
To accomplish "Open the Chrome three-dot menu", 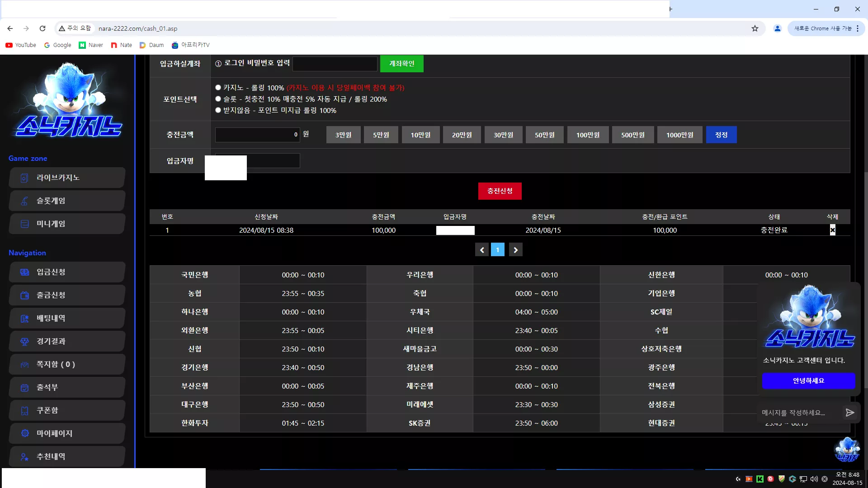I will [858, 28].
